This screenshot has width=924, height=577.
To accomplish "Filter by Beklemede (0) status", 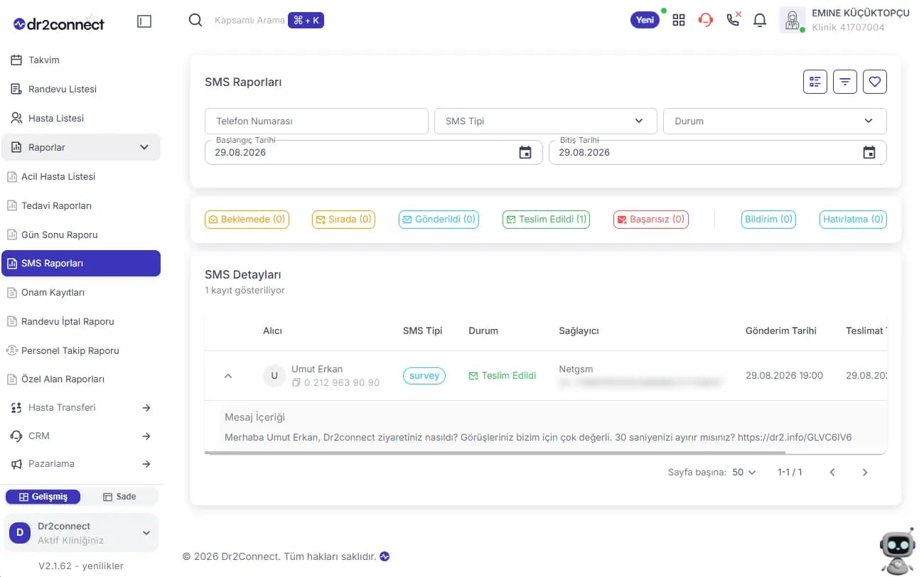I will [246, 219].
